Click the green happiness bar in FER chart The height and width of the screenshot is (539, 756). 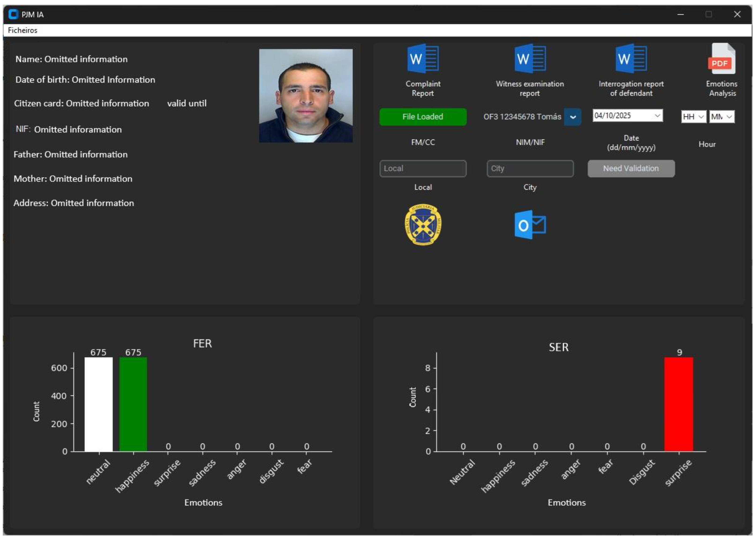(x=133, y=404)
